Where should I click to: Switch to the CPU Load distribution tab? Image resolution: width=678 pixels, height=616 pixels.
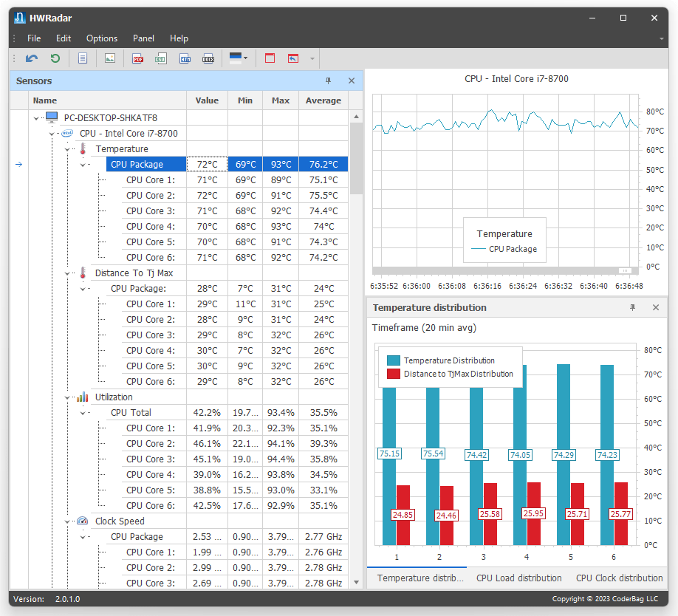(519, 578)
